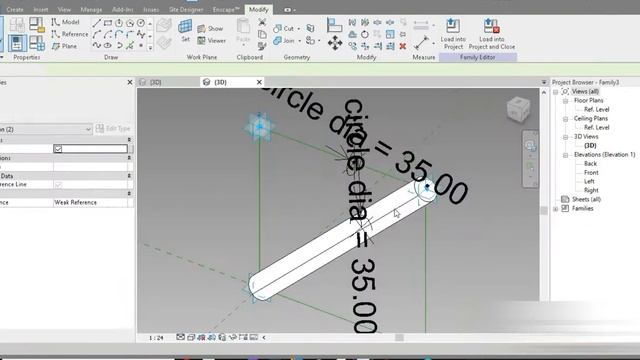Open the Manage ribbon tab
The height and width of the screenshot is (360, 640).
(x=91, y=9)
